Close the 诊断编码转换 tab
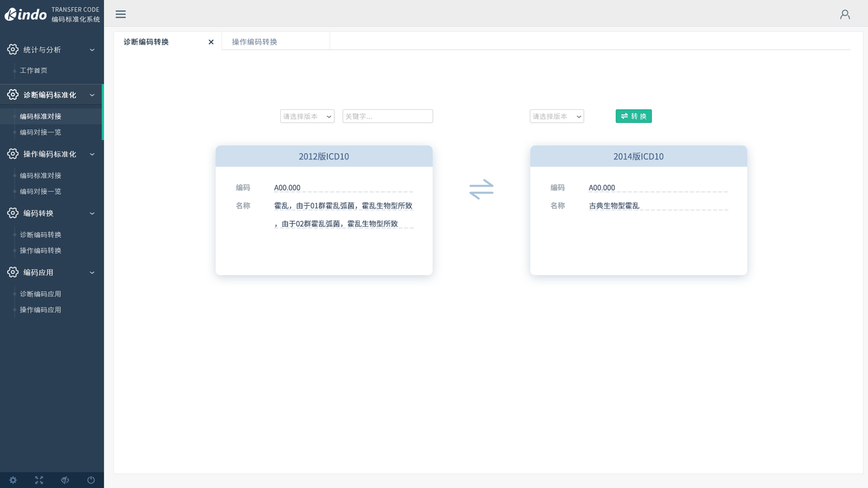This screenshot has width=868, height=488. click(211, 42)
